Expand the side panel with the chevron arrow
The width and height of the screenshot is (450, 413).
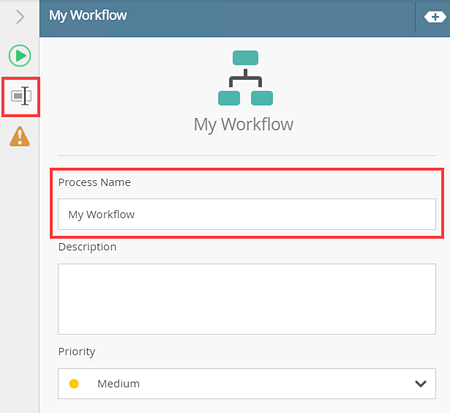tap(20, 17)
